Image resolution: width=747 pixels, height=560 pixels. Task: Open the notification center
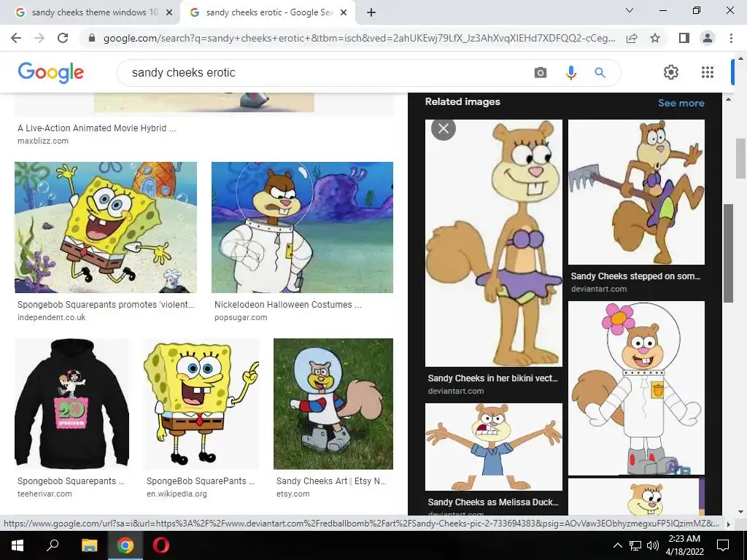(723, 545)
